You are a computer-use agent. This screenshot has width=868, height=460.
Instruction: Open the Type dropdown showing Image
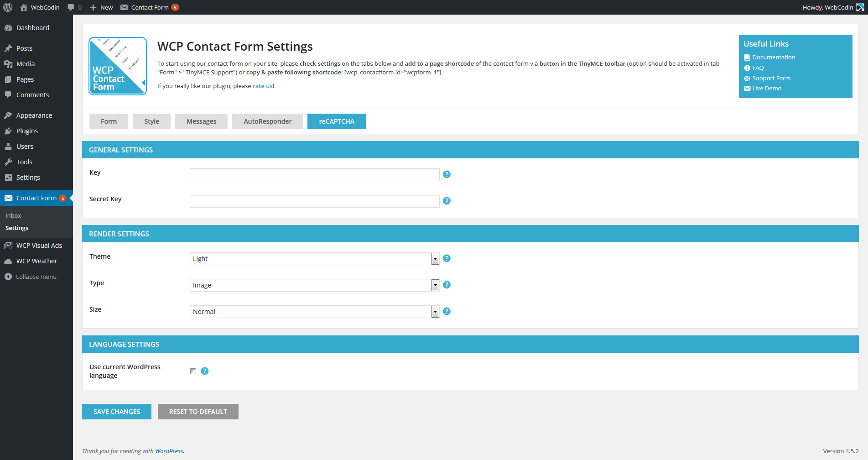(314, 285)
